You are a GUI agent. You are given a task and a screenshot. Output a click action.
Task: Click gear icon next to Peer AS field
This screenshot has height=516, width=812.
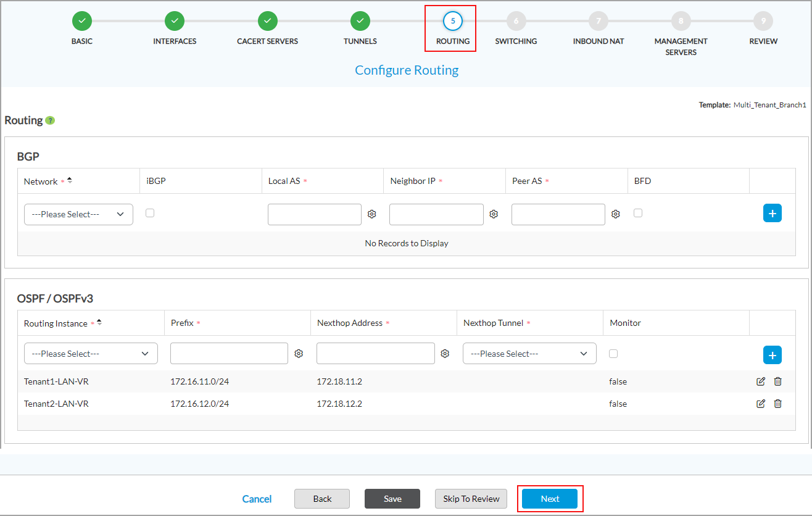616,214
